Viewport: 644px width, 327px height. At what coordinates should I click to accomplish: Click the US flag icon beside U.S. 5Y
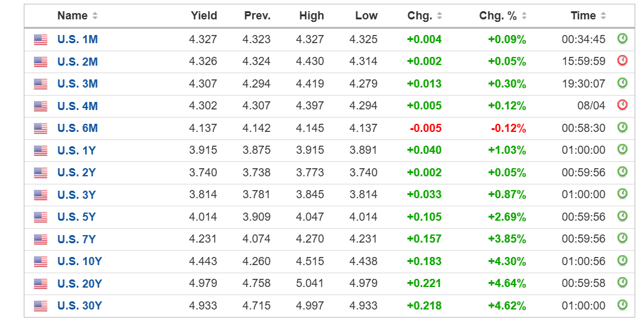click(41, 217)
